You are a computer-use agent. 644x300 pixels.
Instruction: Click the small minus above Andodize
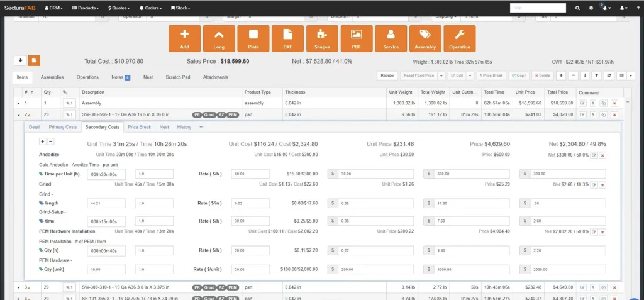[x=50, y=142]
